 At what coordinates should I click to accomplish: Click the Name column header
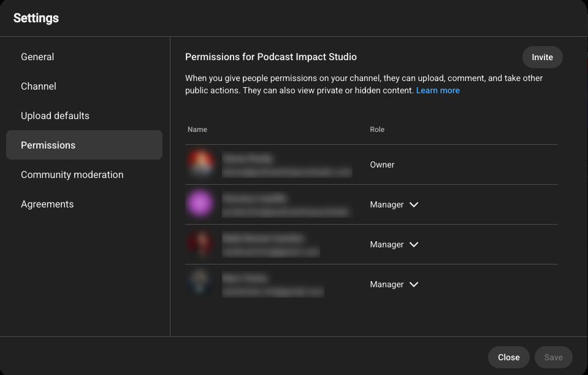tap(197, 130)
